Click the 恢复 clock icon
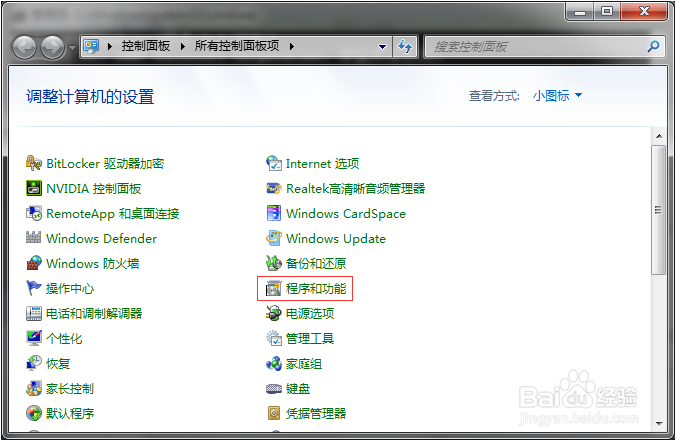Image resolution: width=677 pixels, height=442 pixels. tap(34, 363)
